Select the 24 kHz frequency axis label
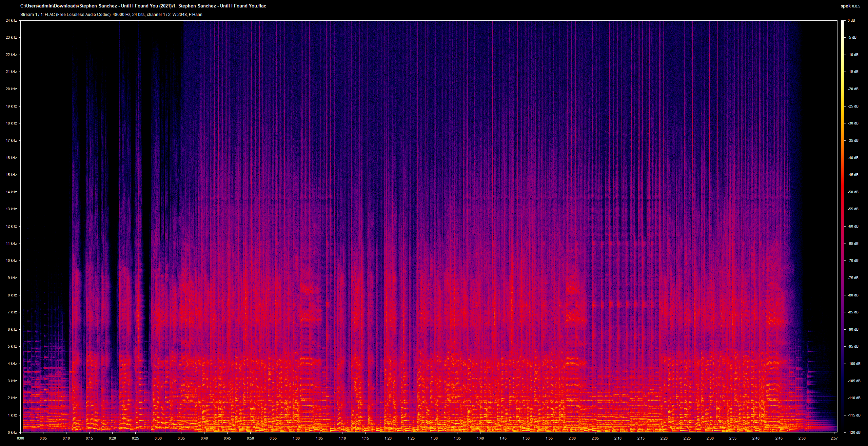Viewport: 868px width, 446px height. (11, 20)
